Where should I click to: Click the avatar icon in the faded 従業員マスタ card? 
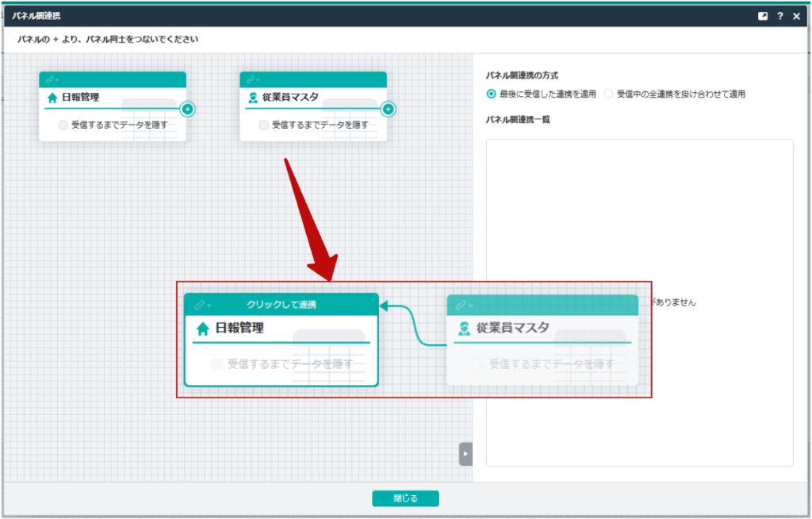click(x=465, y=329)
